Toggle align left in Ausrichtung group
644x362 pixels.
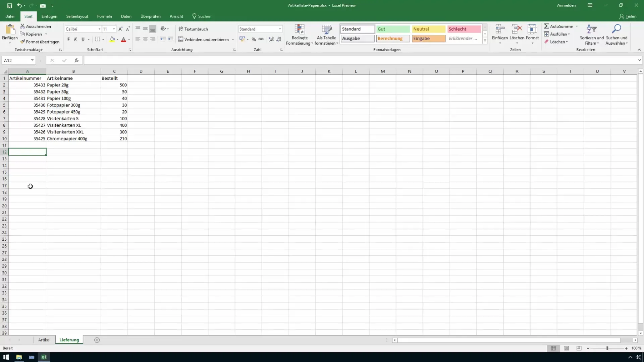click(x=138, y=39)
